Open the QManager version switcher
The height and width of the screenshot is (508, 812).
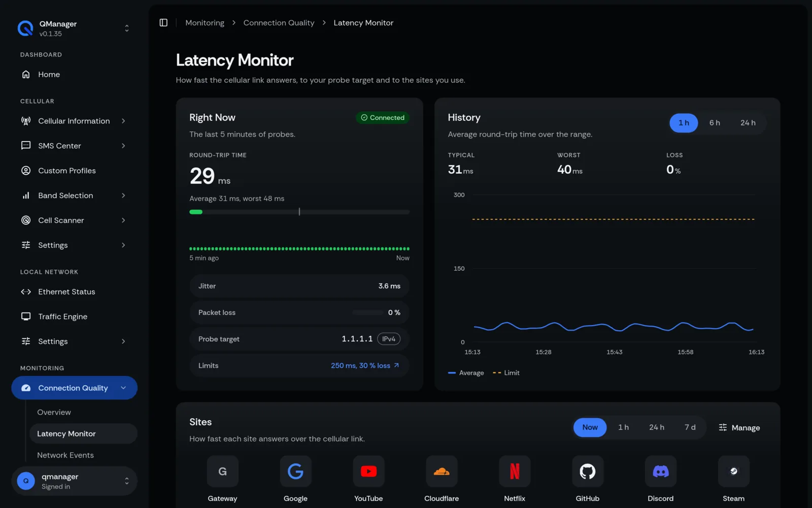pyautogui.click(x=127, y=28)
